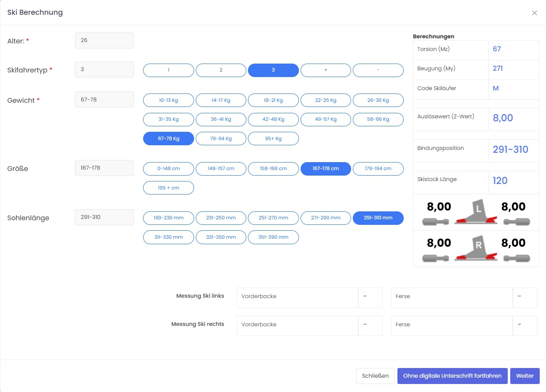Select sole length 311-330 mm
The image size is (546, 392).
point(168,237)
